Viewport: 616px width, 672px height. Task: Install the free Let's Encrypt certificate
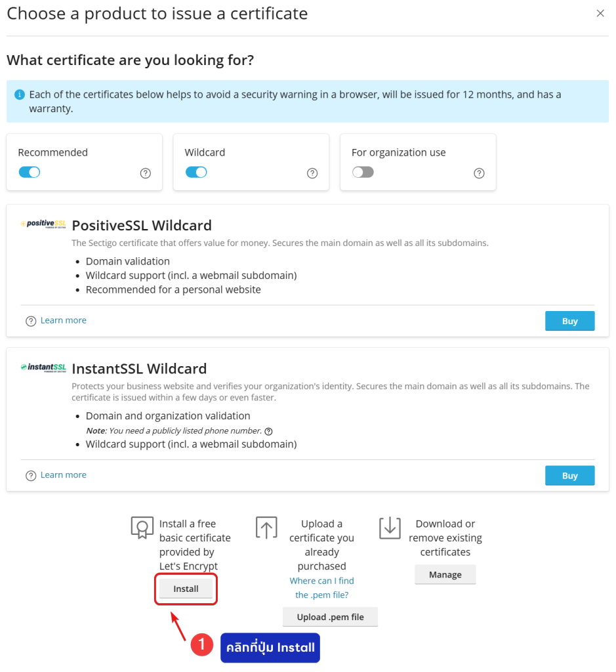point(186,589)
